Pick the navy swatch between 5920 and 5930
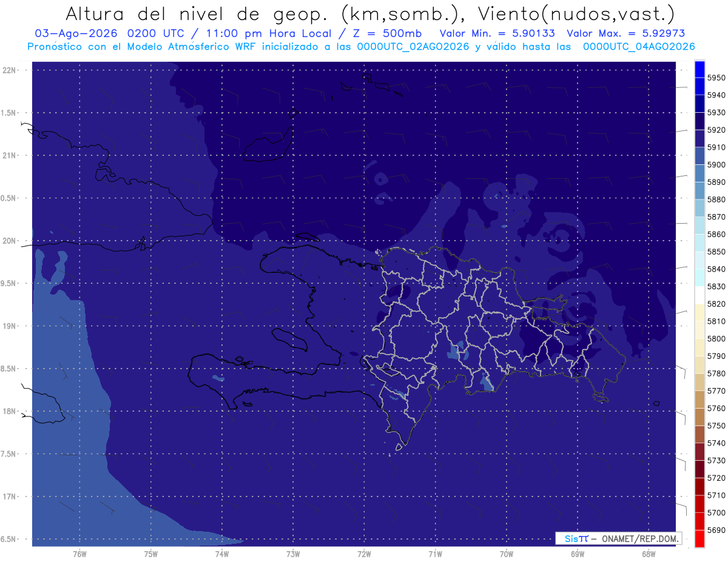The width and height of the screenshot is (728, 562). (699, 121)
